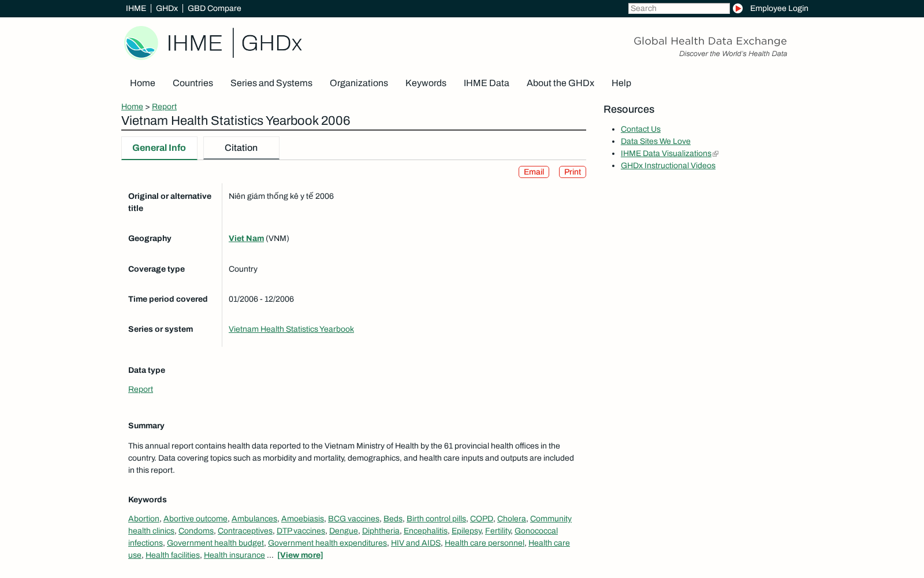Open IHME Data Visualizations link
Image resolution: width=924 pixels, height=578 pixels.
coord(666,154)
